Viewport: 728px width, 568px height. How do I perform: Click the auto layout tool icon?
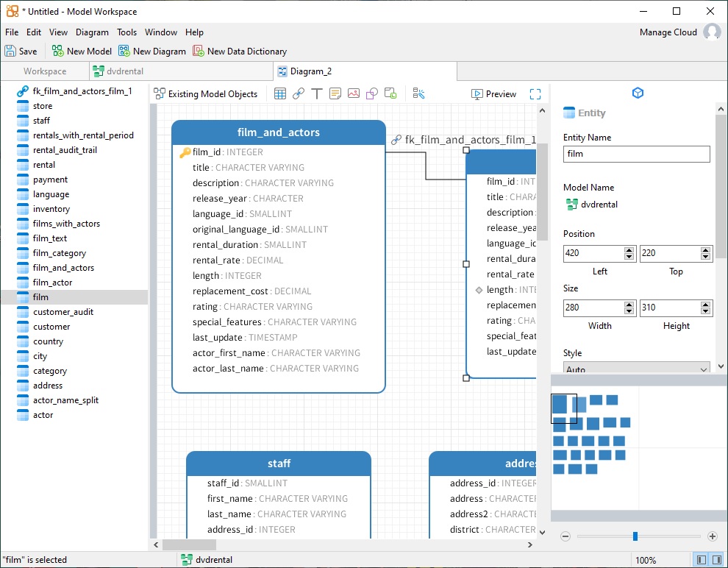[x=418, y=94]
